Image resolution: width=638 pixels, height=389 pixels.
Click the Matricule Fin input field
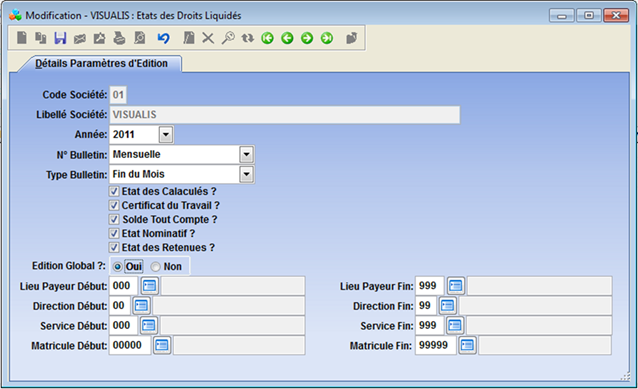[436, 345]
